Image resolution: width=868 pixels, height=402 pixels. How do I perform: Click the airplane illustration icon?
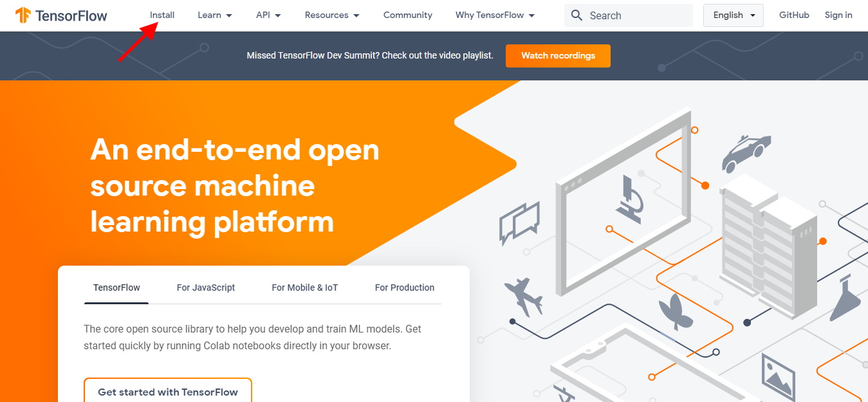(x=523, y=296)
